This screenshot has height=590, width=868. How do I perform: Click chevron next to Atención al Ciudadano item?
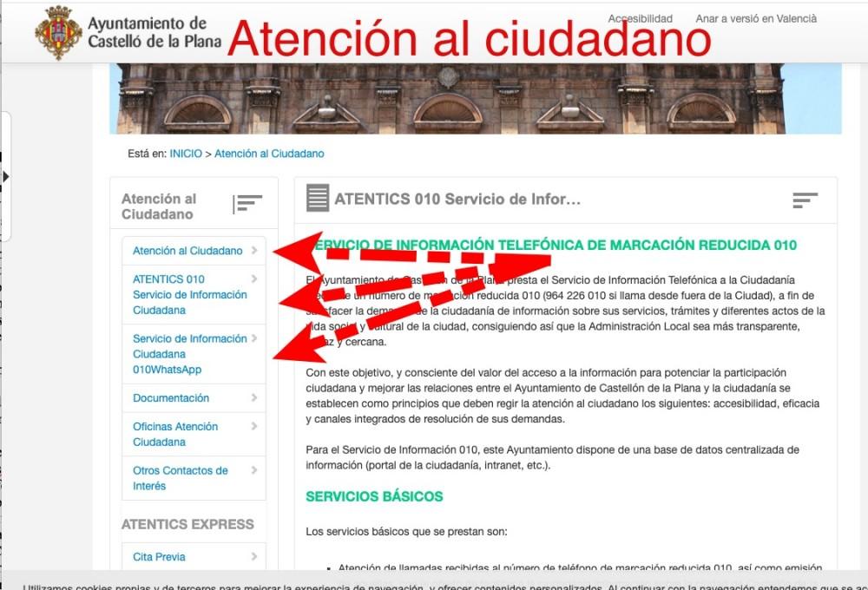254,251
